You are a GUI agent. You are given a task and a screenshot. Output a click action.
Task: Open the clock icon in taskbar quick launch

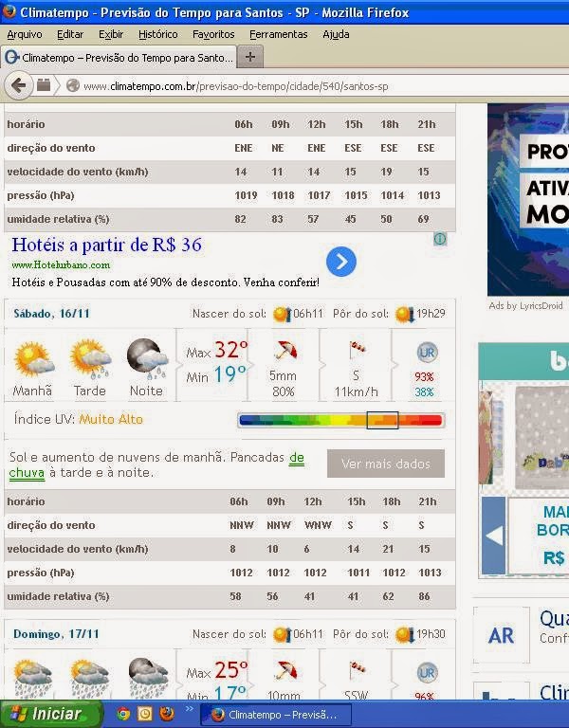[144, 714]
